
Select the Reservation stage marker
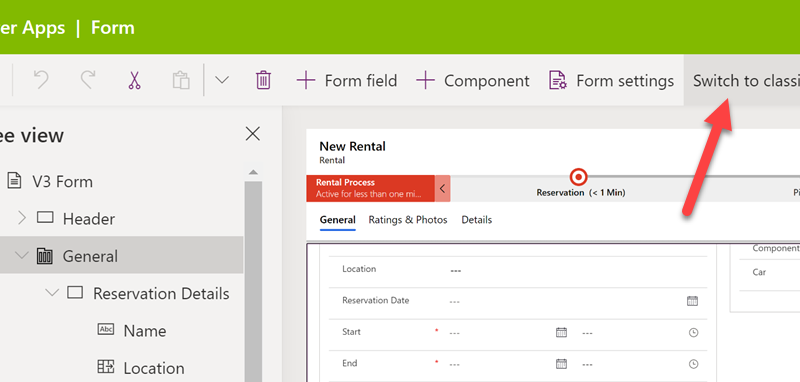pos(579,177)
